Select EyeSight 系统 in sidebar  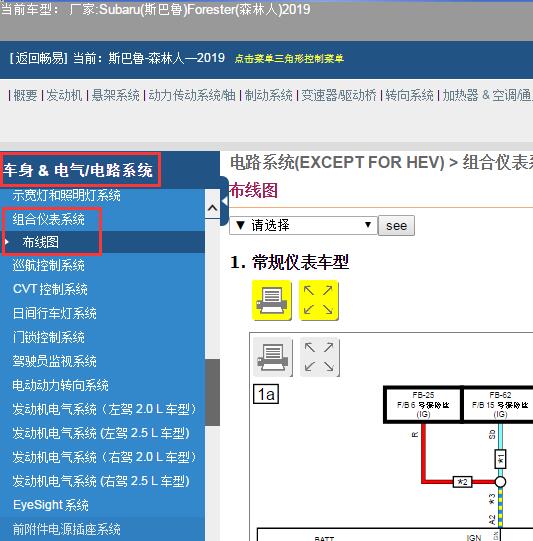[x=51, y=505]
